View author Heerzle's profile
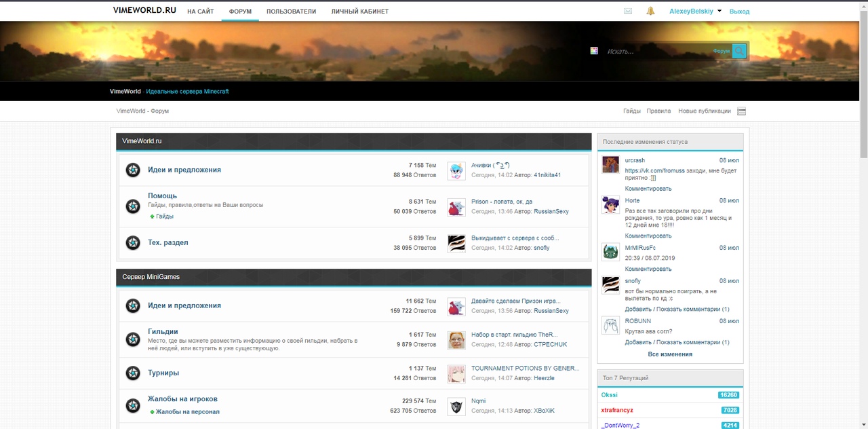The width and height of the screenshot is (868, 429). [544, 378]
